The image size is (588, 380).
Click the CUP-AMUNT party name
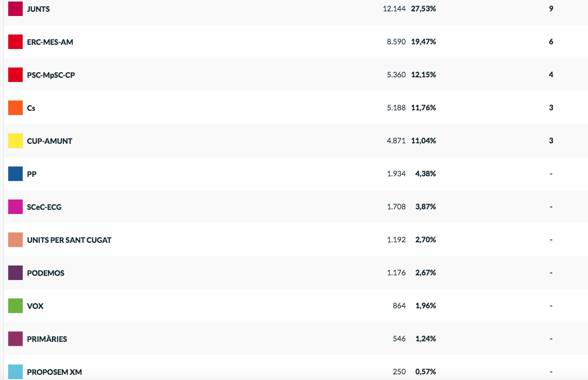point(49,141)
